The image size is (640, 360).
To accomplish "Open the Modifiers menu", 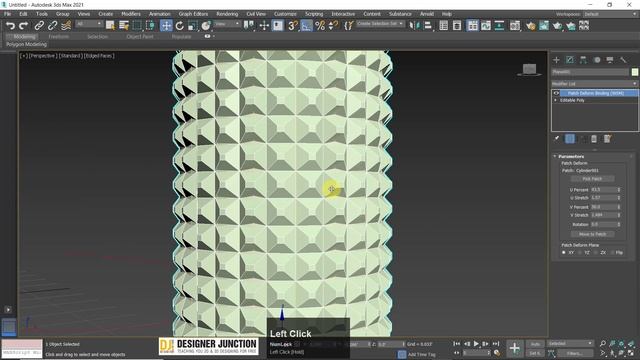I will (x=131, y=14).
